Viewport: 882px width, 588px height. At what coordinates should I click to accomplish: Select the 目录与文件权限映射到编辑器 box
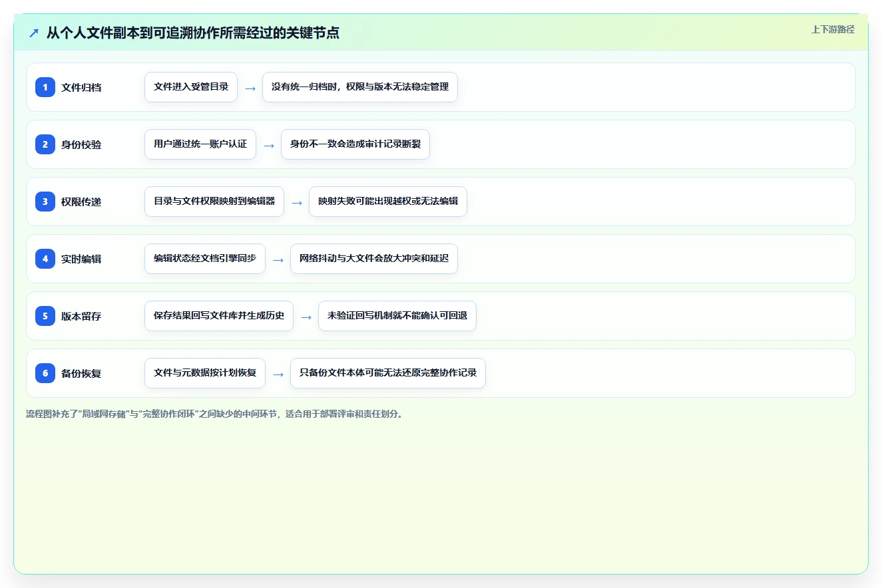tap(214, 202)
